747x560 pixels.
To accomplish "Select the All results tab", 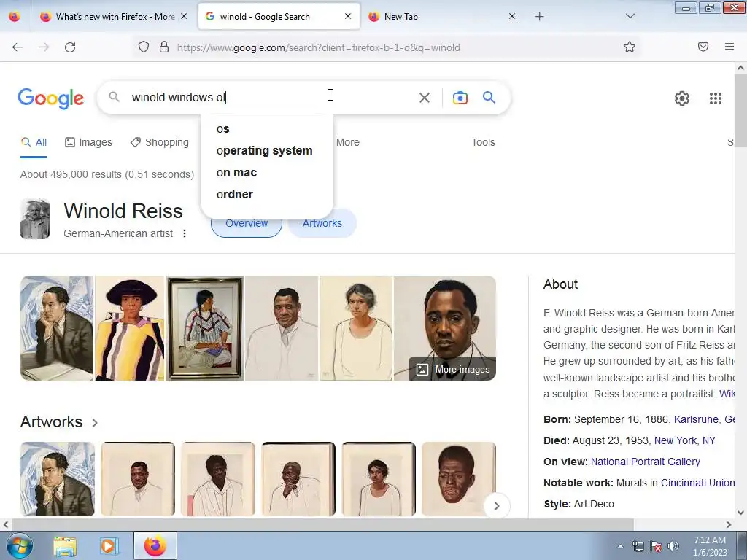I will pyautogui.click(x=34, y=142).
